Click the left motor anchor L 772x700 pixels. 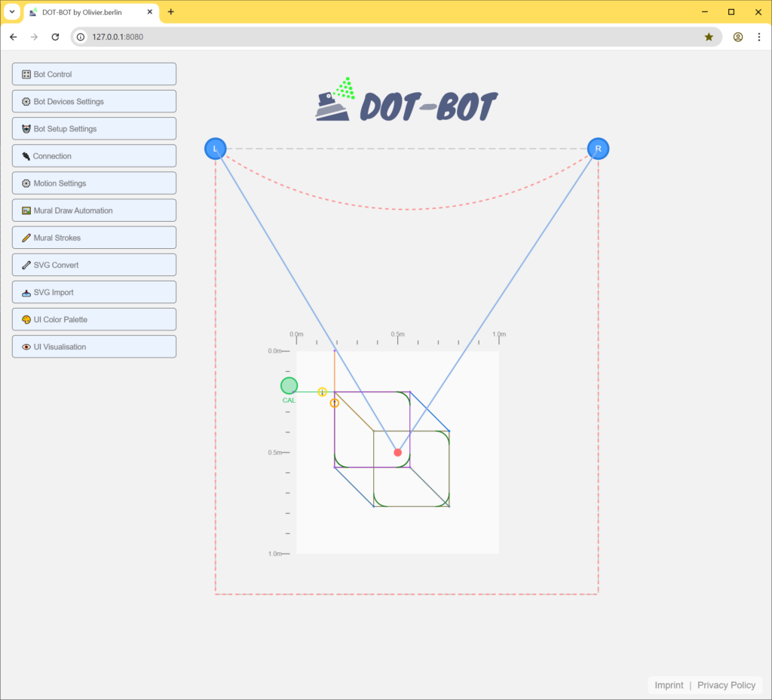216,149
